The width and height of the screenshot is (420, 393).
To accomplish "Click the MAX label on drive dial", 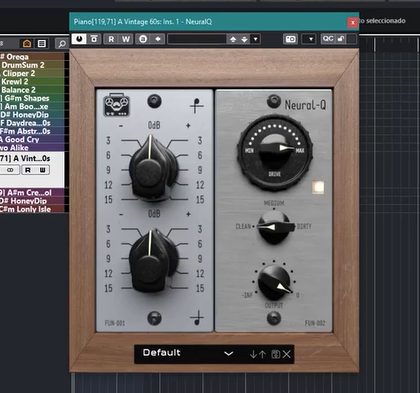I will click(300, 151).
